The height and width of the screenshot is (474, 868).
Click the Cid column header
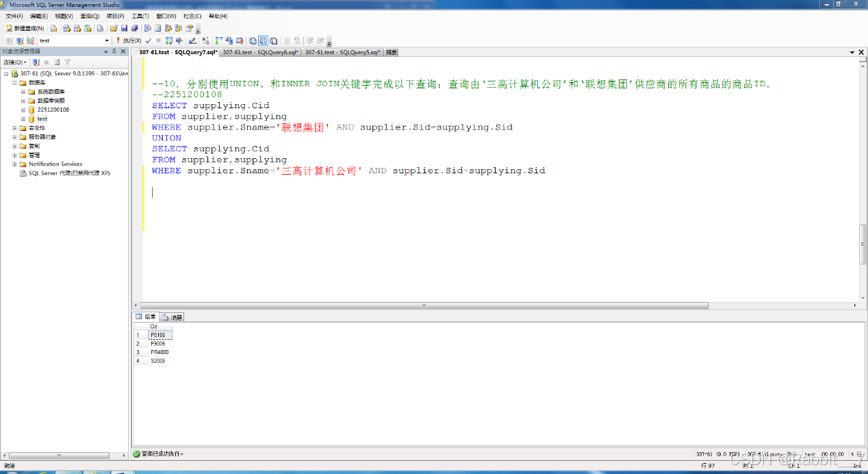tap(159, 326)
